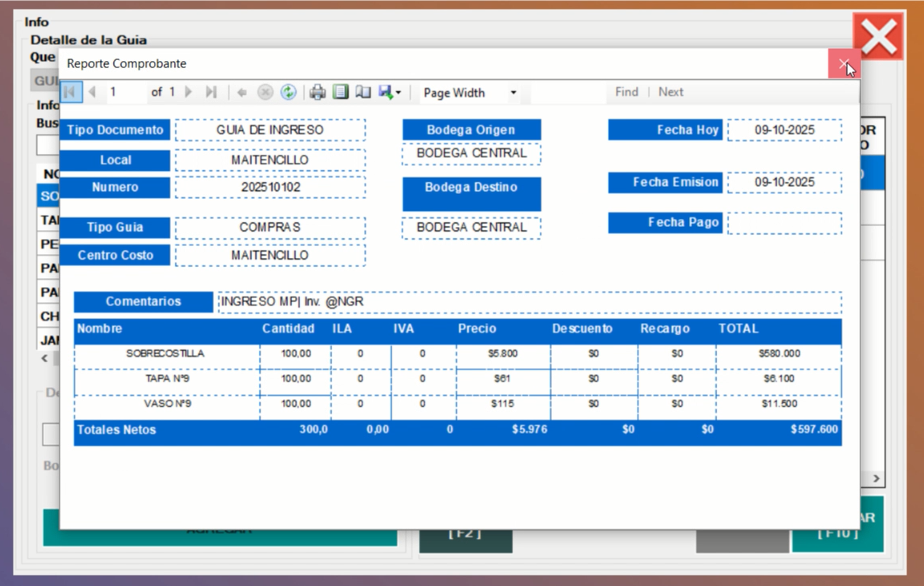This screenshot has height=586, width=924.
Task: Click the Find link in toolbar
Action: click(x=626, y=92)
